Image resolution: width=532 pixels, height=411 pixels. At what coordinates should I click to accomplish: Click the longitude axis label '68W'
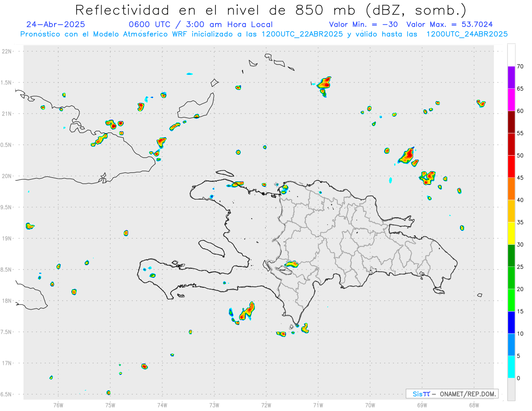click(474, 405)
